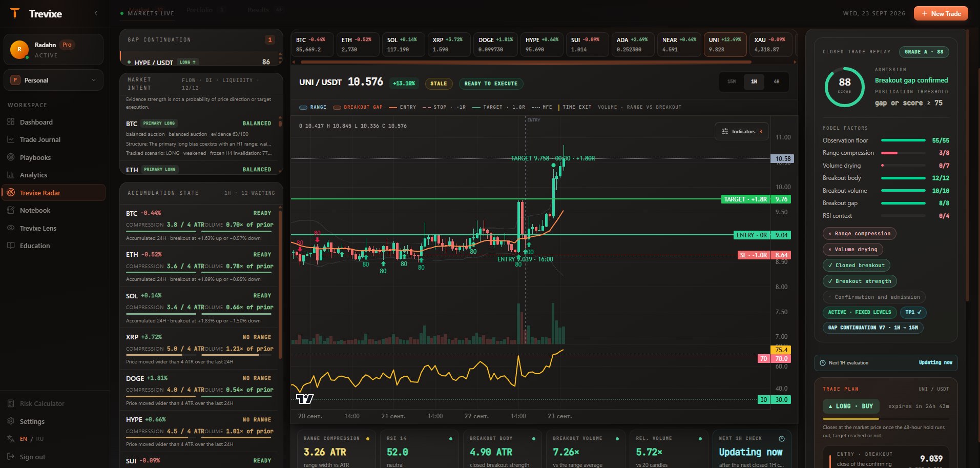The height and width of the screenshot is (468, 980).
Task: Expand the BTC accumulation state row
Action: pos(200,226)
